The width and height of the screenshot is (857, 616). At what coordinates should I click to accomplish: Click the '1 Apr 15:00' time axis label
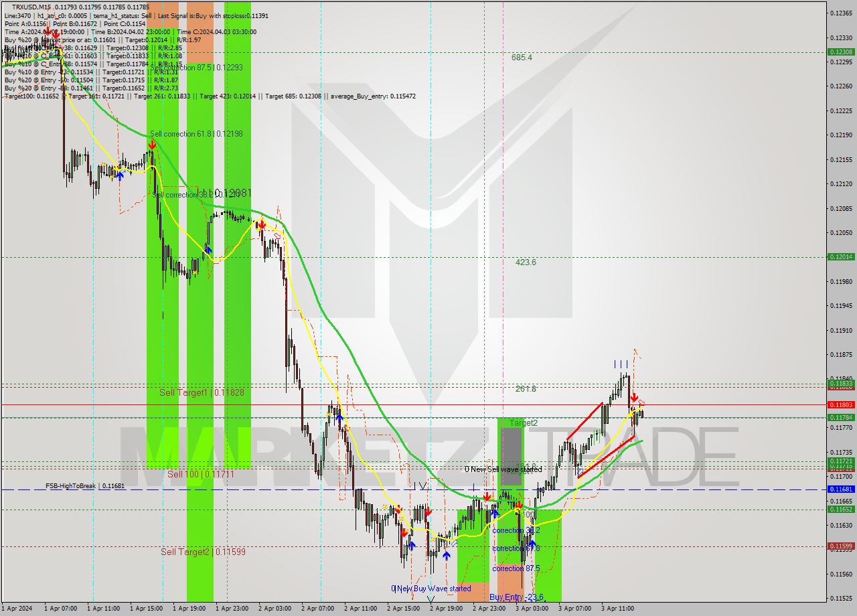click(x=145, y=609)
